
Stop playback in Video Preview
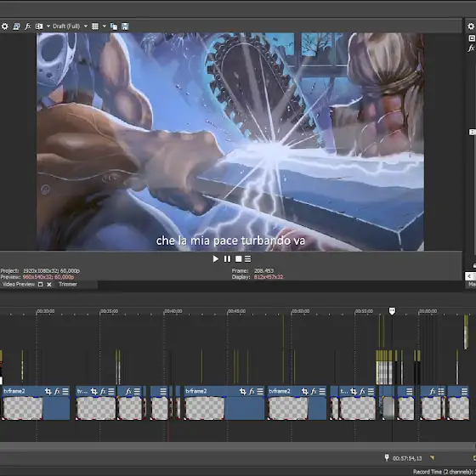click(x=239, y=259)
